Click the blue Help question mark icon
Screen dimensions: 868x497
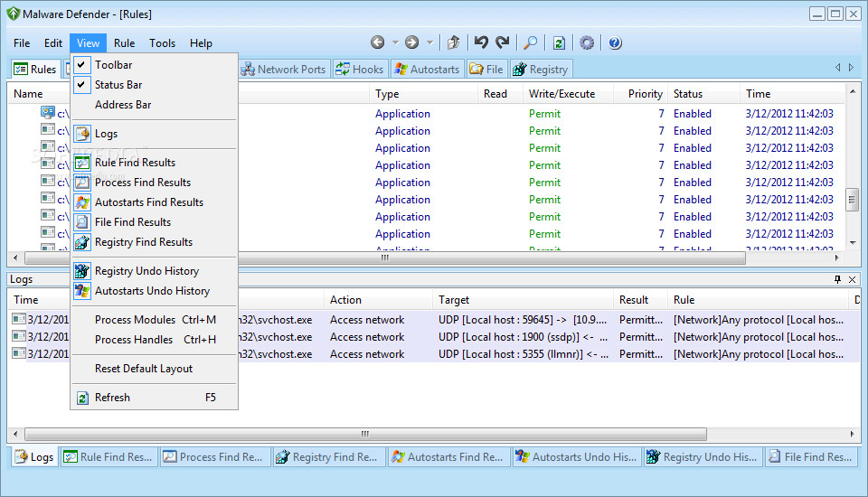tap(615, 42)
